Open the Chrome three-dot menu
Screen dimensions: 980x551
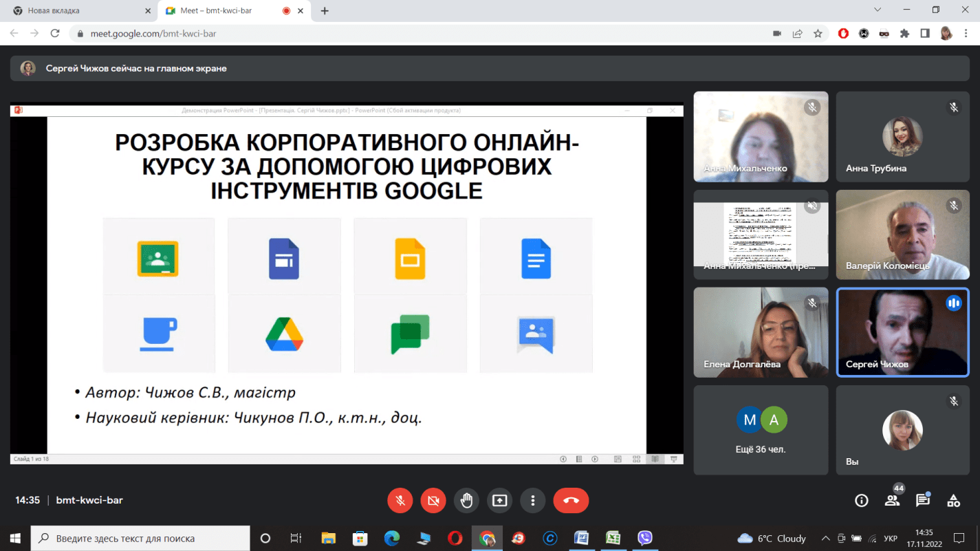(x=966, y=33)
